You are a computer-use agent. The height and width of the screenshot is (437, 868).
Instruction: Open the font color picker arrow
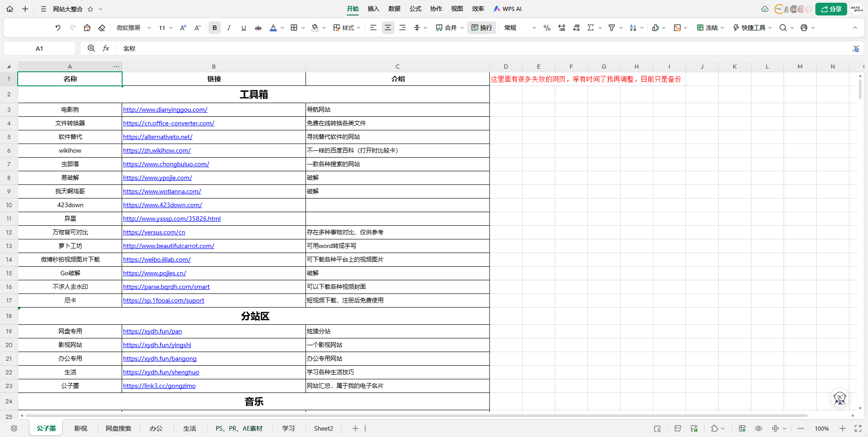[x=282, y=28]
